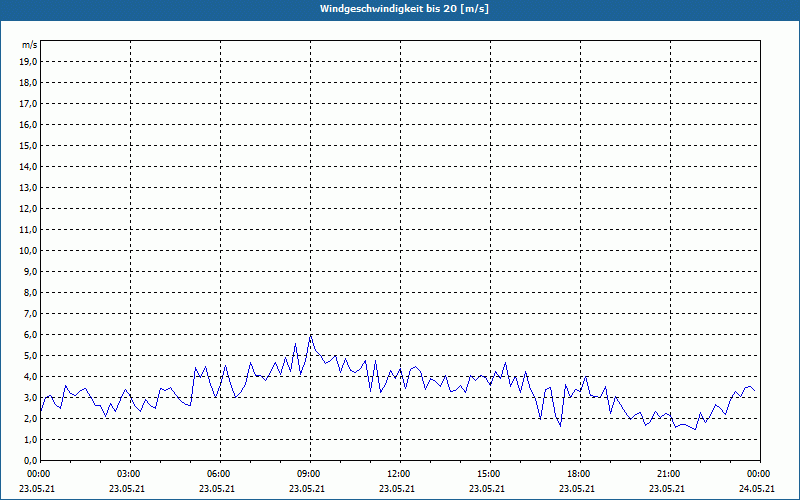The height and width of the screenshot is (500, 800).
Task: Select the 03:00 time label
Action: click(129, 474)
